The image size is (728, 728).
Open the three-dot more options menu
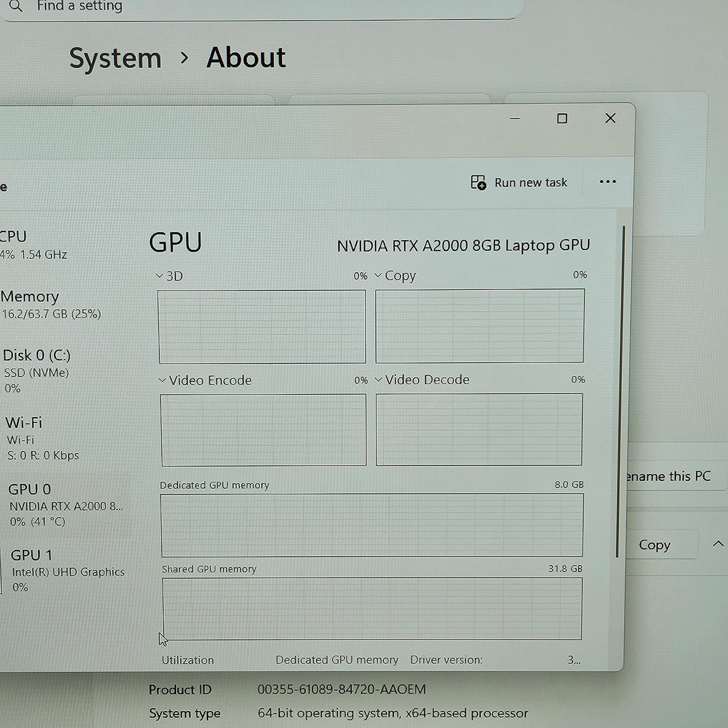click(607, 182)
